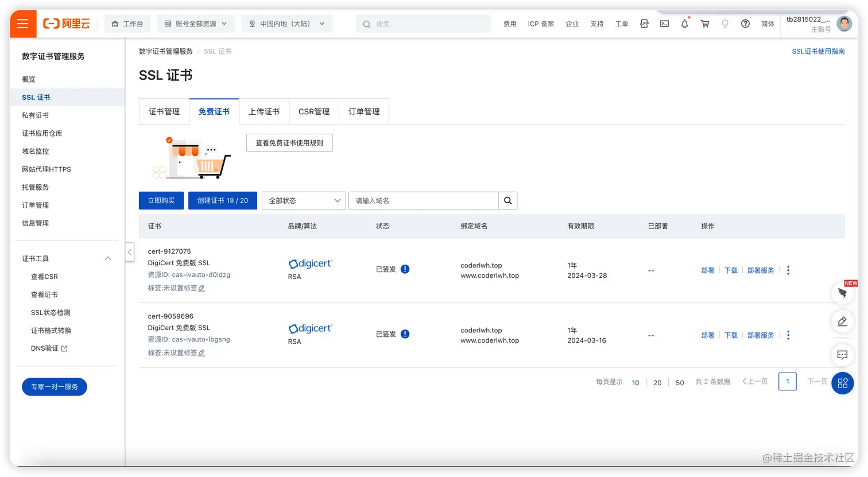
Task: Edit the tag of cert-9127075
Action: pyautogui.click(x=201, y=288)
